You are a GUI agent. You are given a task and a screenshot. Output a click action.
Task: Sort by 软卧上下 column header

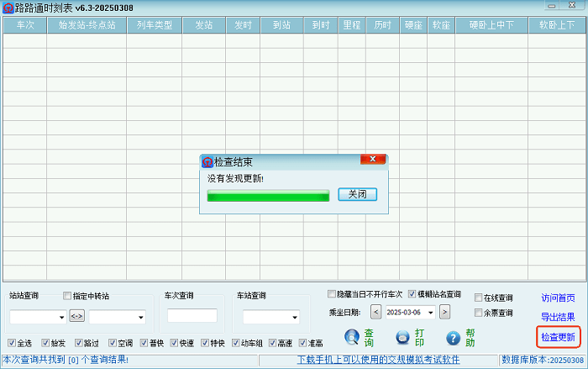(557, 25)
